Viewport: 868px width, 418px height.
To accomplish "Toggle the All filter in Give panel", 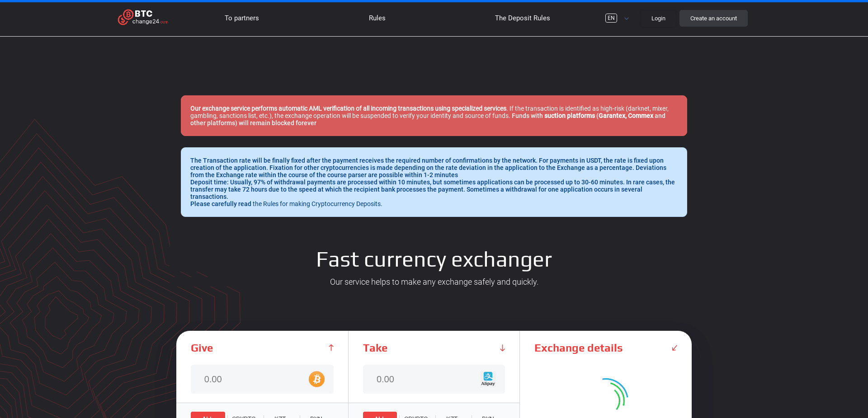I will [208, 416].
